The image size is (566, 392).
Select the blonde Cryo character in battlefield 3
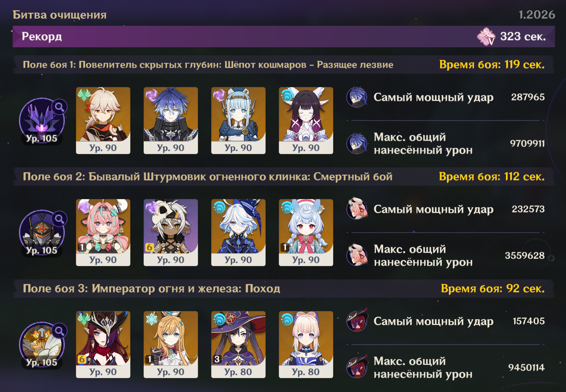(x=171, y=344)
